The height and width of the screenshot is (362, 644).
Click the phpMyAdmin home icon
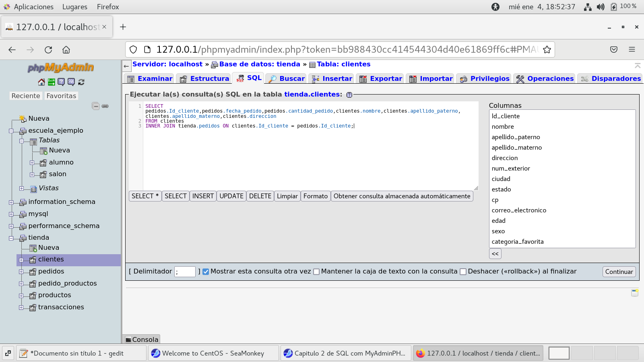pyautogui.click(x=41, y=82)
